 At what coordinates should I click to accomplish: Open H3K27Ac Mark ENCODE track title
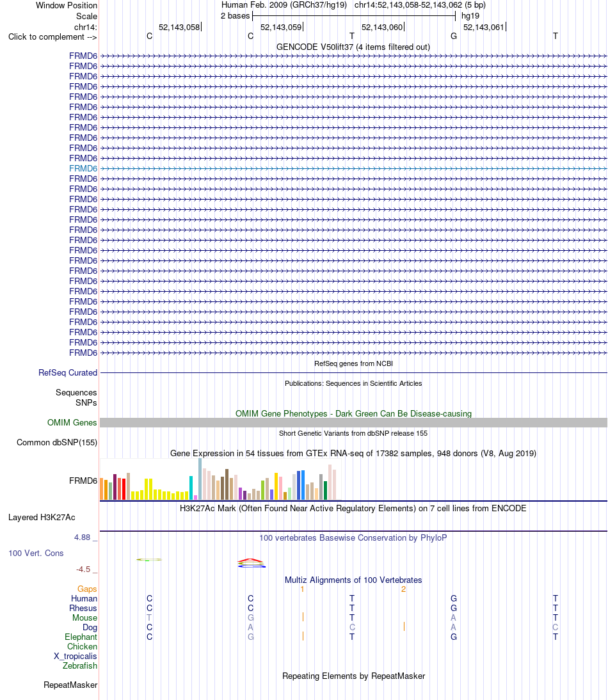coord(353,508)
